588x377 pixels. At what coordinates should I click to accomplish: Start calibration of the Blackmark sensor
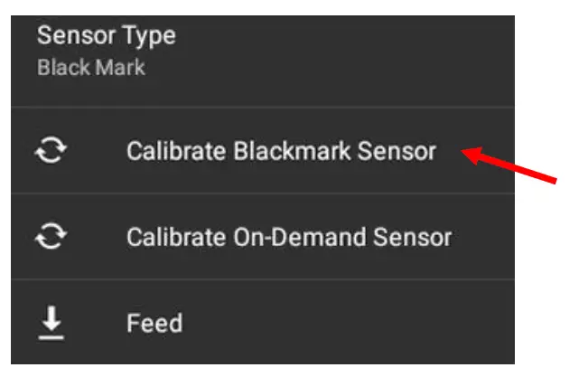[x=281, y=151]
